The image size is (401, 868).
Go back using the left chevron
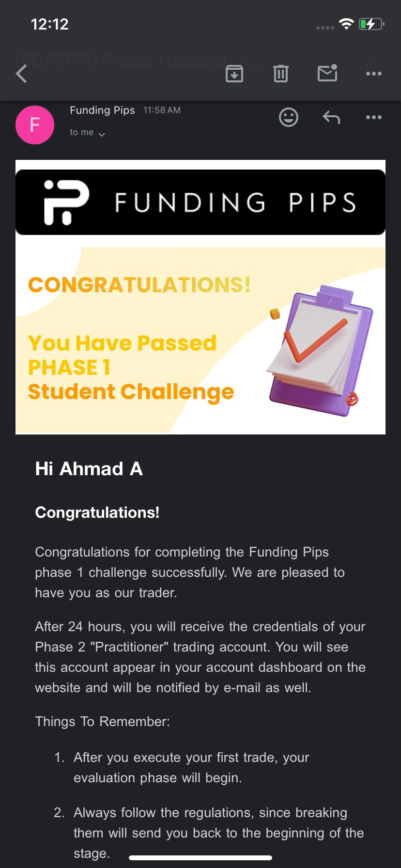[22, 74]
